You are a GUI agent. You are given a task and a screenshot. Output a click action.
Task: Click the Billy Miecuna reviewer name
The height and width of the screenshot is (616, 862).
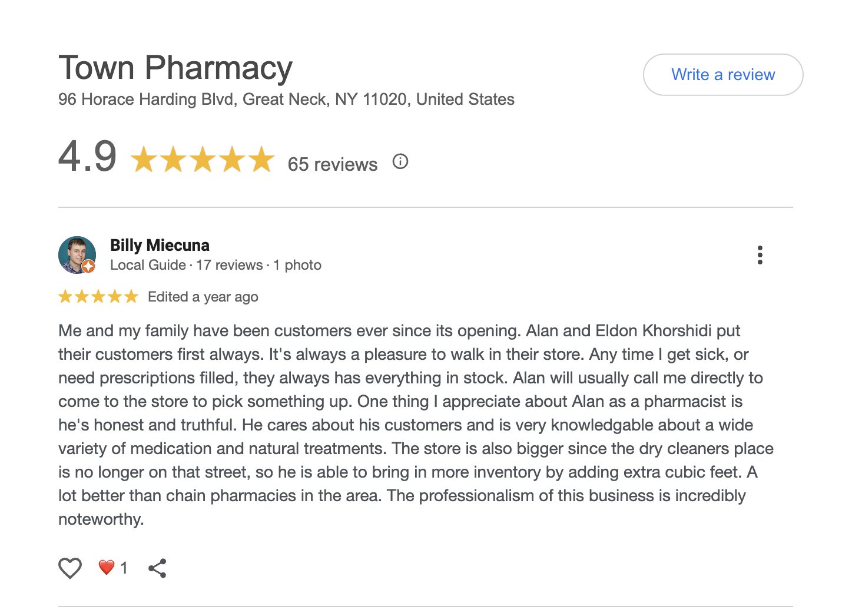click(x=160, y=245)
